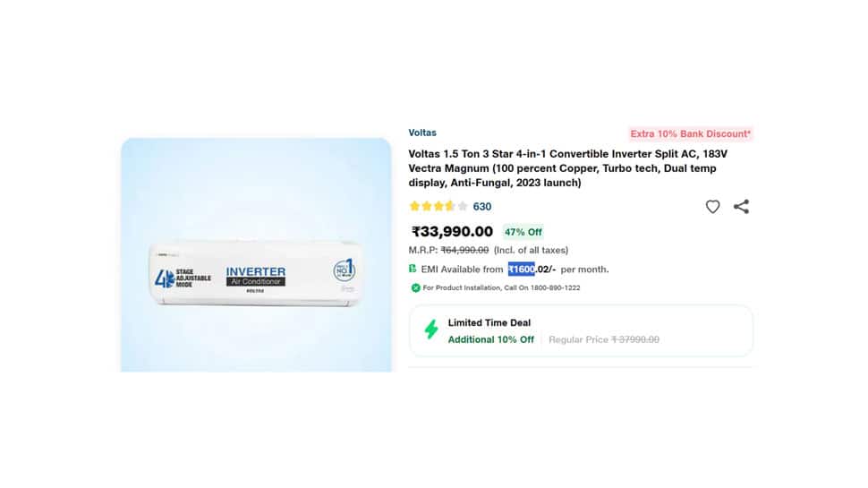This screenshot has width=868, height=488.
Task: Click the product title text
Action: 568,168
